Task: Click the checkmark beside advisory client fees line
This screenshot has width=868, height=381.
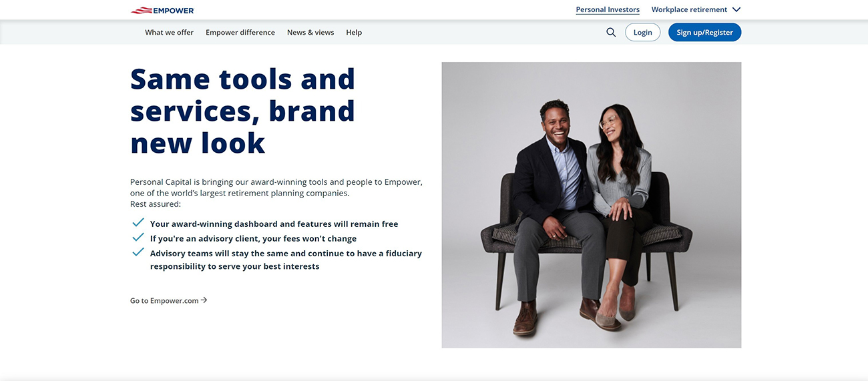Action: click(138, 238)
